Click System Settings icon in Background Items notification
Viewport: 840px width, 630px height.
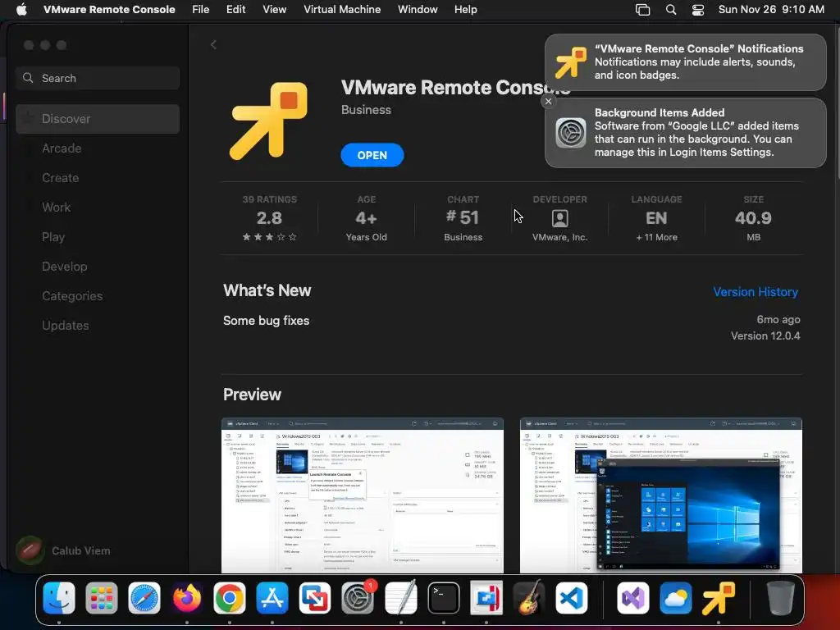pos(571,132)
